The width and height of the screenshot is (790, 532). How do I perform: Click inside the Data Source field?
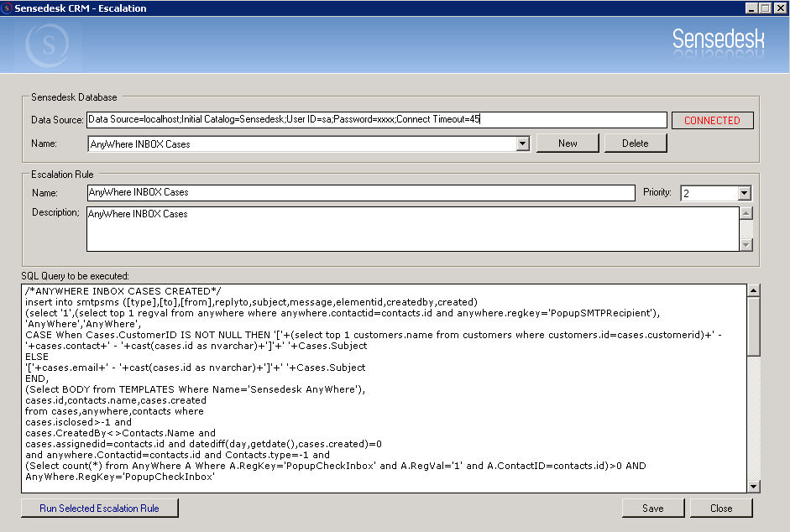[x=376, y=120]
